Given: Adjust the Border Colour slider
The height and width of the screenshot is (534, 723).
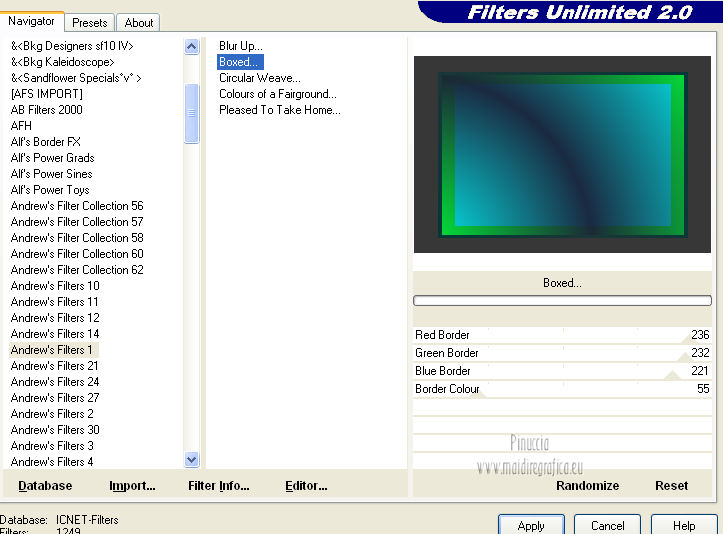Looking at the screenshot, I should 562,389.
